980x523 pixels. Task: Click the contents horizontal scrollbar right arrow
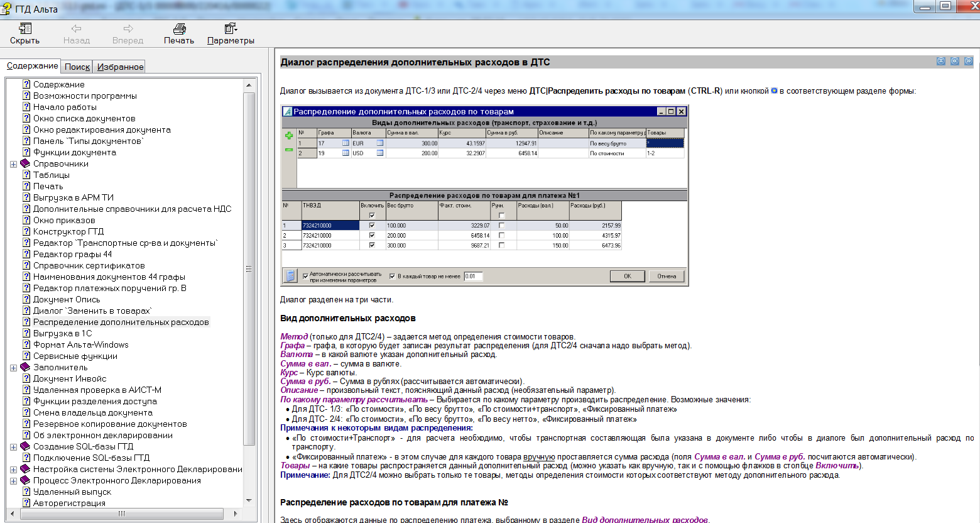[236, 514]
